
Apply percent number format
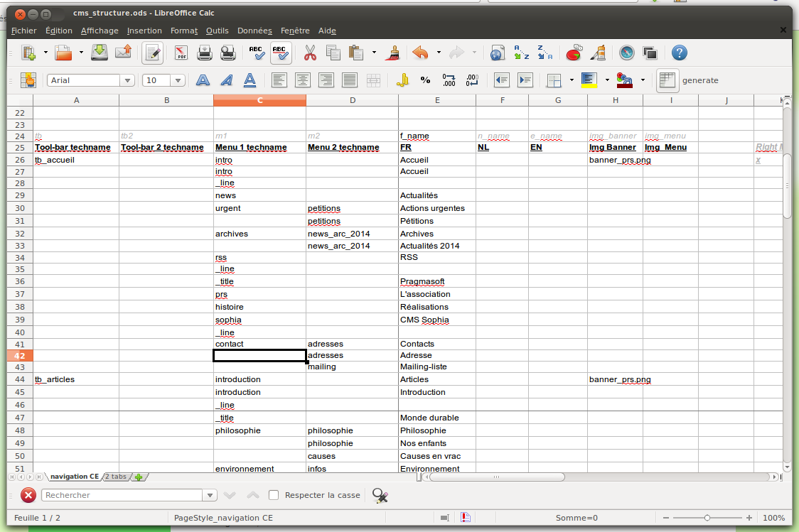point(425,80)
